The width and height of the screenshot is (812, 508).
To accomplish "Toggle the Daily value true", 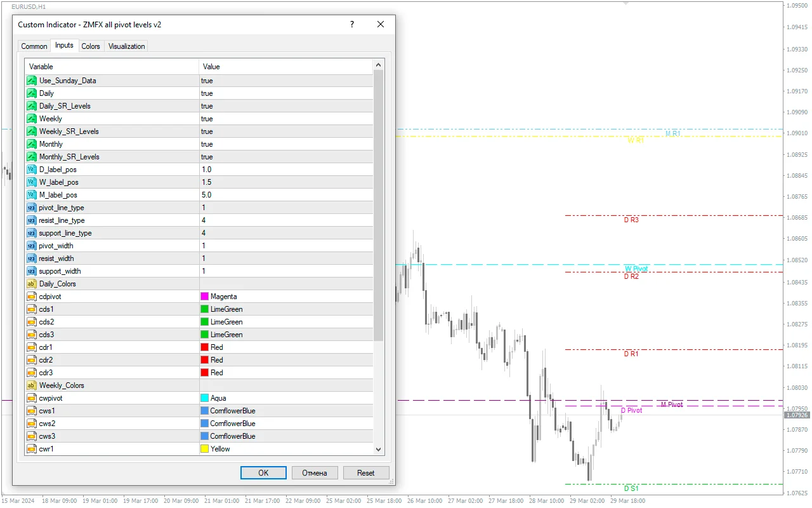I will 207,93.
